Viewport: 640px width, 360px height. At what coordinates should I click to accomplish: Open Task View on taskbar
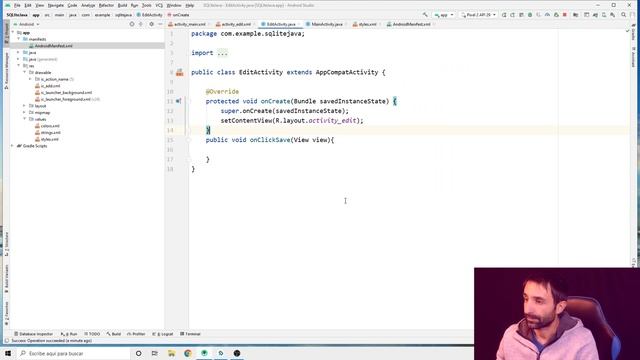[x=155, y=353]
